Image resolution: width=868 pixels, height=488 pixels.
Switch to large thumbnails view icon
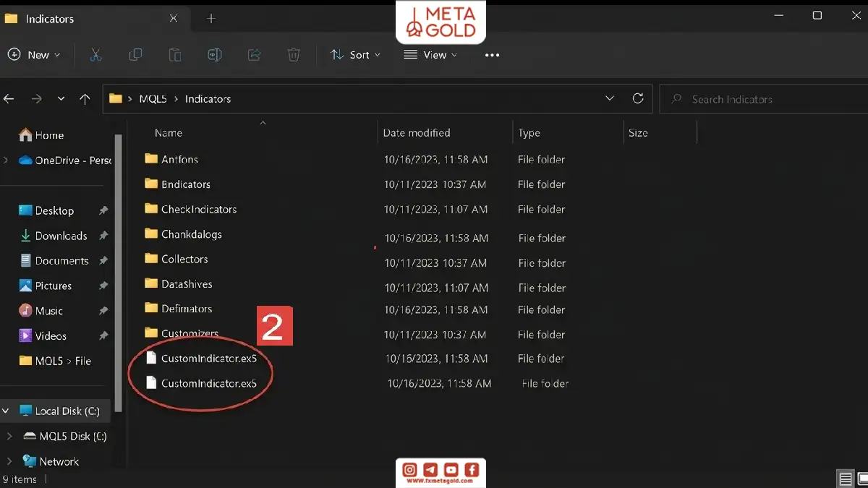coord(862,479)
